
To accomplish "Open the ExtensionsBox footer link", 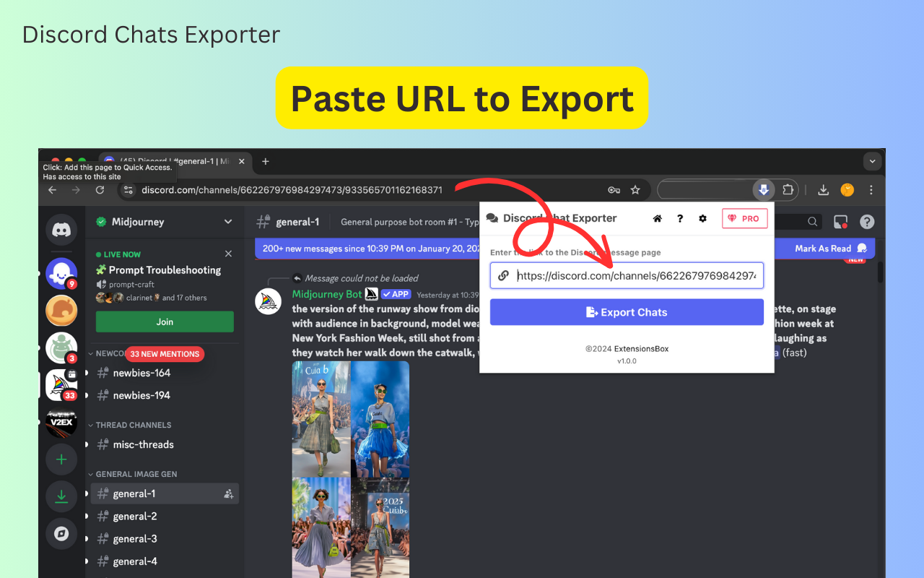I will point(641,349).
